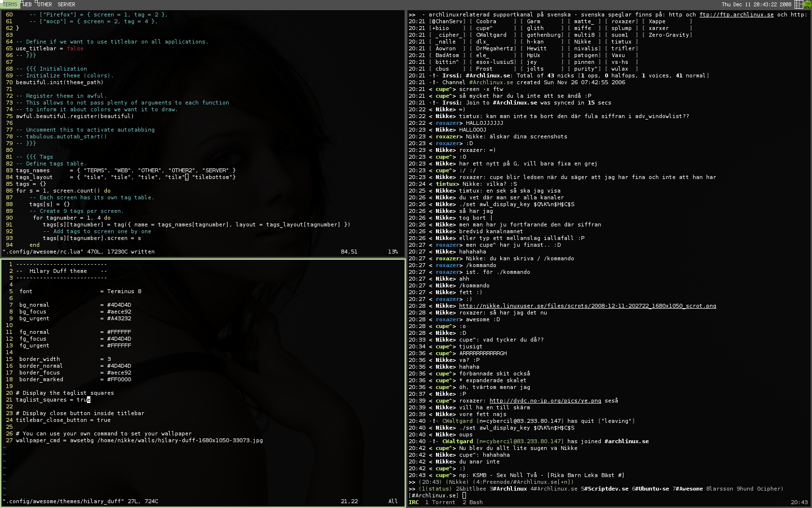
Task: Select 3#Archlinux in the irssi window list
Action: coord(508,489)
